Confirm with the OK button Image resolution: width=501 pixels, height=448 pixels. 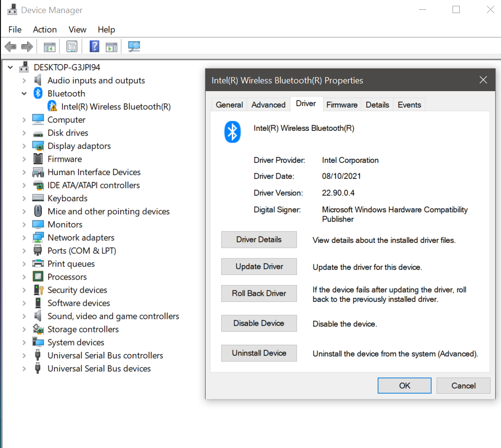coord(404,385)
